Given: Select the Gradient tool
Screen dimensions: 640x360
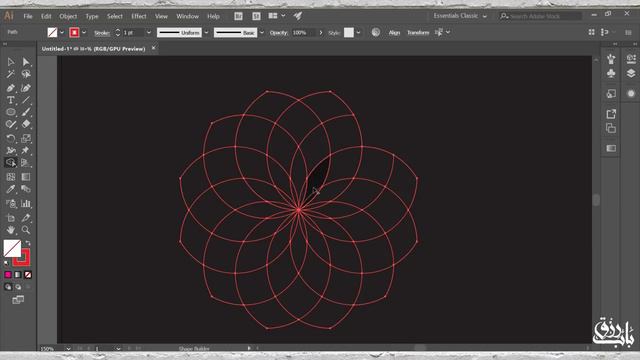Looking at the screenshot, I should (x=26, y=177).
